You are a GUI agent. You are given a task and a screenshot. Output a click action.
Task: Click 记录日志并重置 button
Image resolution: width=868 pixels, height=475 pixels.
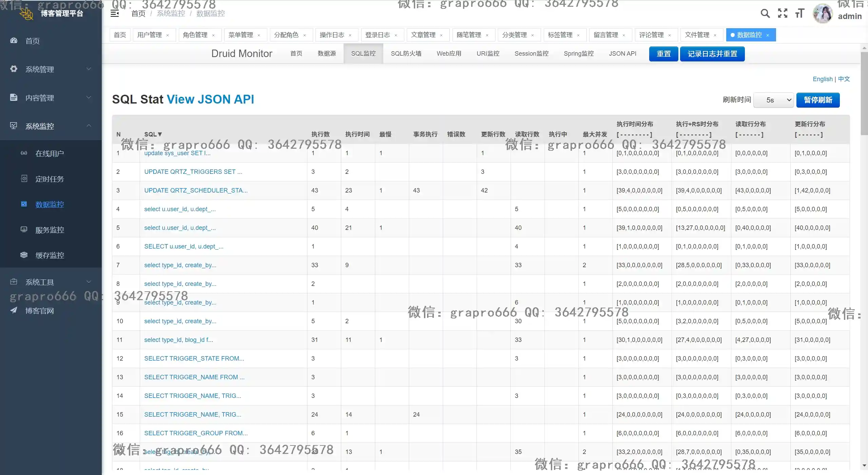click(x=712, y=54)
